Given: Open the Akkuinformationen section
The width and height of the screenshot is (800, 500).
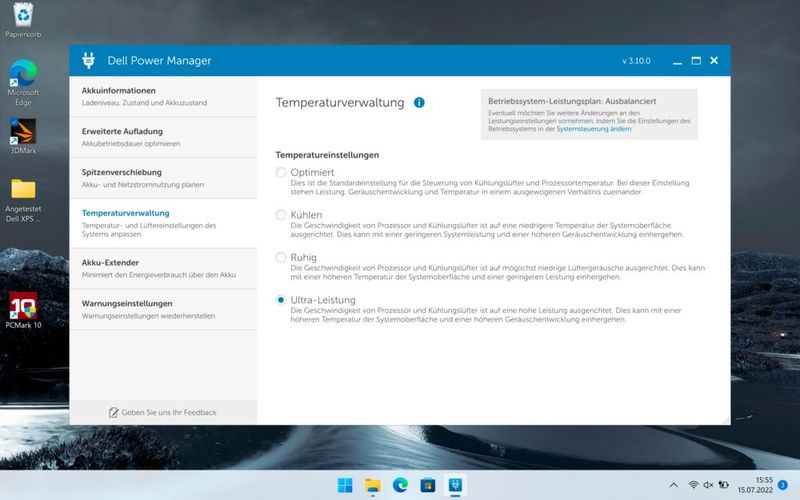Looking at the screenshot, I should (x=163, y=96).
